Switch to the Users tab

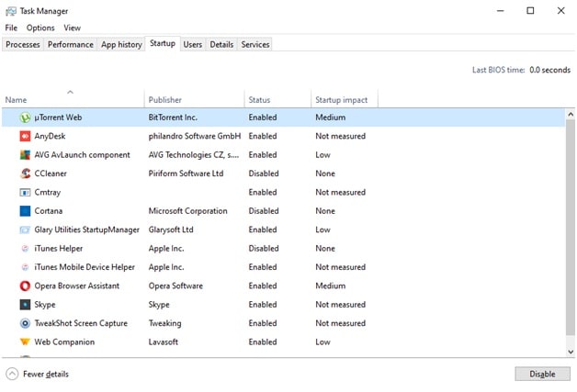[193, 44]
